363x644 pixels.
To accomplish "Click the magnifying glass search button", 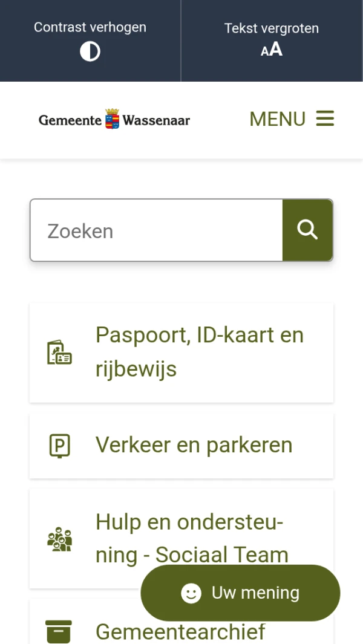I will pos(307,230).
